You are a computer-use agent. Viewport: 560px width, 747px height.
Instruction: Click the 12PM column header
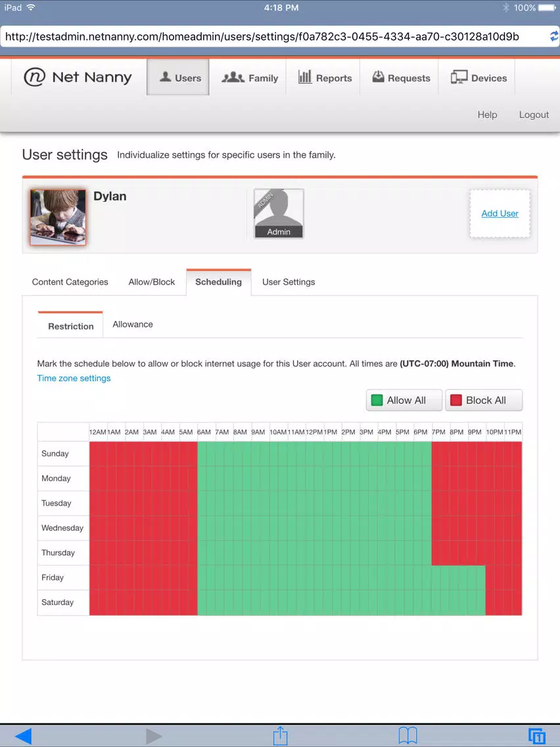click(x=314, y=432)
